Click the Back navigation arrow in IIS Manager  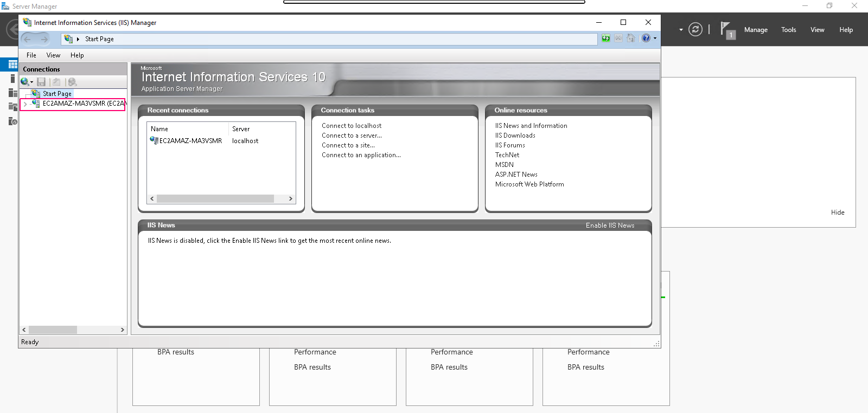[x=28, y=39]
